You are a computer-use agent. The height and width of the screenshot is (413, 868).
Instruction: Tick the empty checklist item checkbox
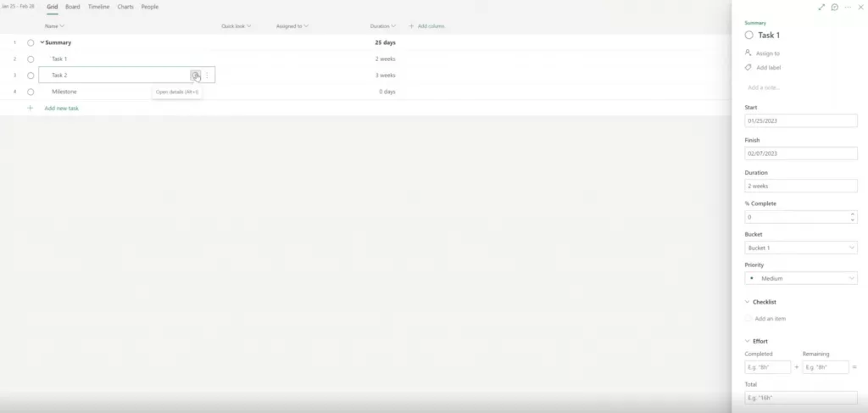(x=748, y=318)
